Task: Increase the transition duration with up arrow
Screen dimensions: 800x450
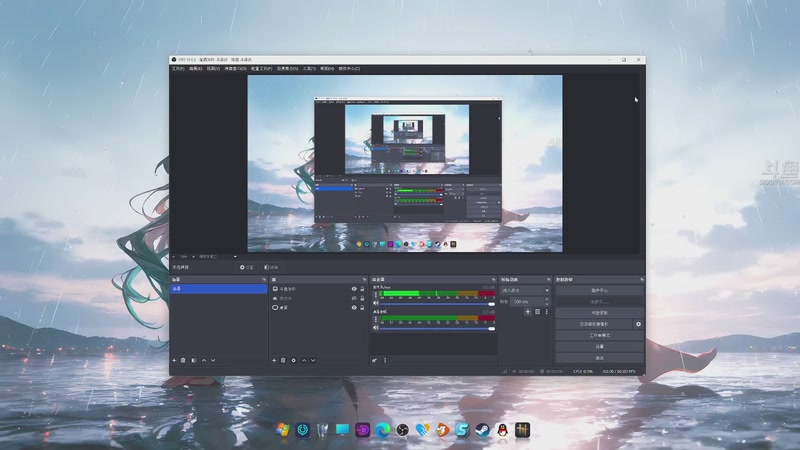Action: point(547,299)
